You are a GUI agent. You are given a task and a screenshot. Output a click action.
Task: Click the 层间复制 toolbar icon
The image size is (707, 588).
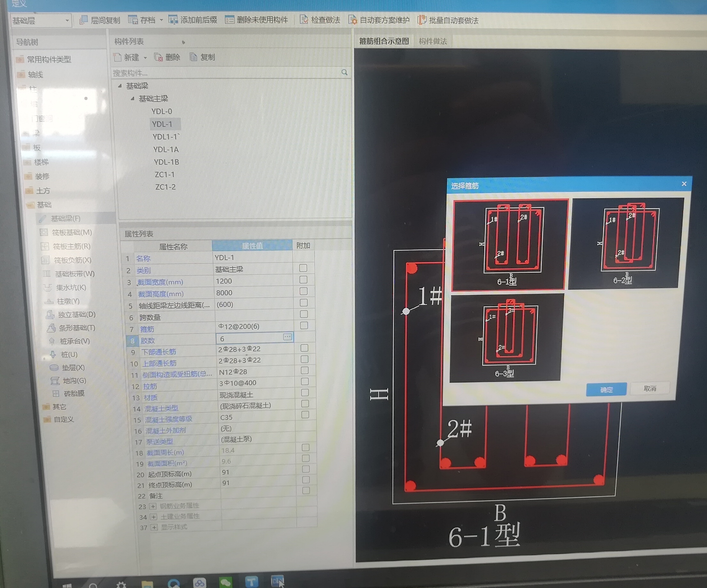point(83,20)
